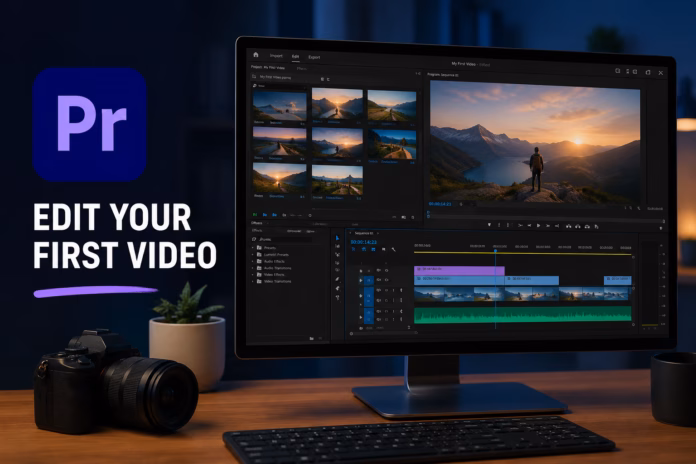Expand the Audio Effects folder
Image resolution: width=696 pixels, height=464 pixels.
[x=253, y=261]
